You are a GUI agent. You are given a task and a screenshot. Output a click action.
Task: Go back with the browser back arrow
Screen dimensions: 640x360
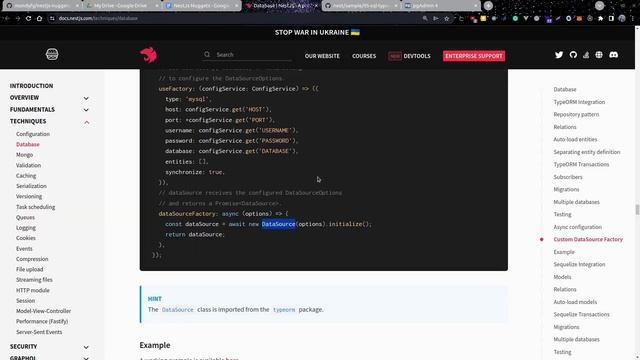(7, 18)
